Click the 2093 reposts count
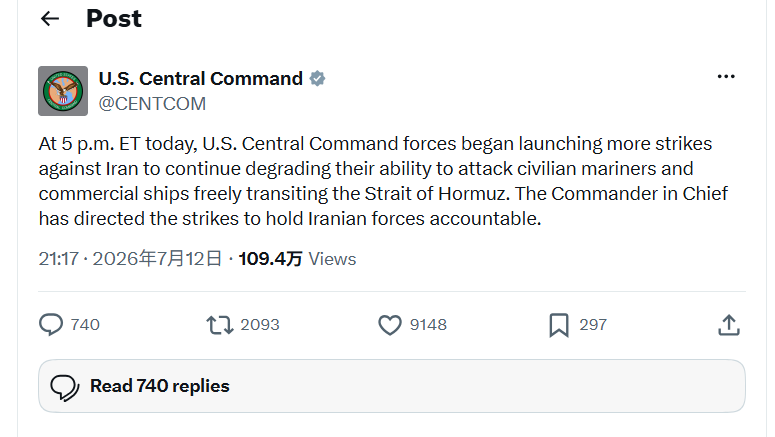The image size is (775, 437). coord(260,325)
